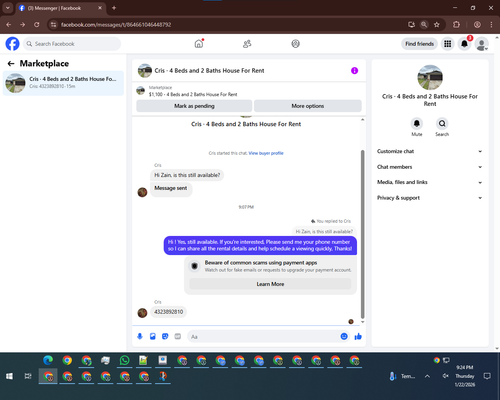Click the chat scrollbar

pos(363,234)
